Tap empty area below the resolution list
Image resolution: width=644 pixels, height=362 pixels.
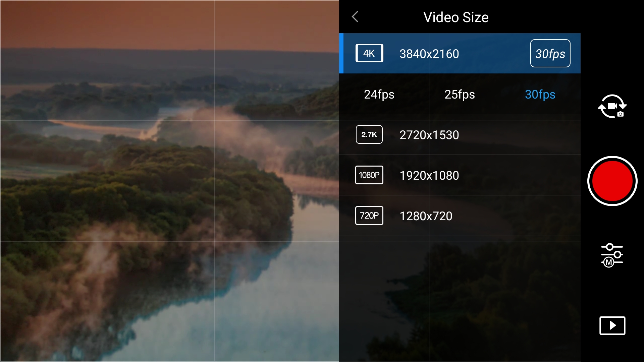(460, 298)
